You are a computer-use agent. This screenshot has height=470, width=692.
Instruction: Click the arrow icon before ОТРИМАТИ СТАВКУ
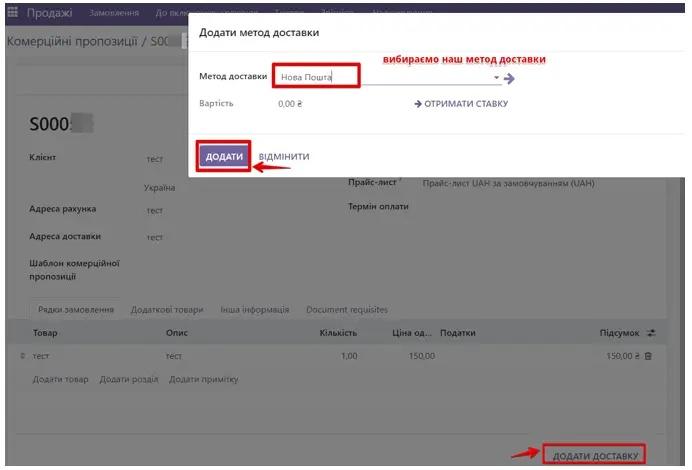418,104
